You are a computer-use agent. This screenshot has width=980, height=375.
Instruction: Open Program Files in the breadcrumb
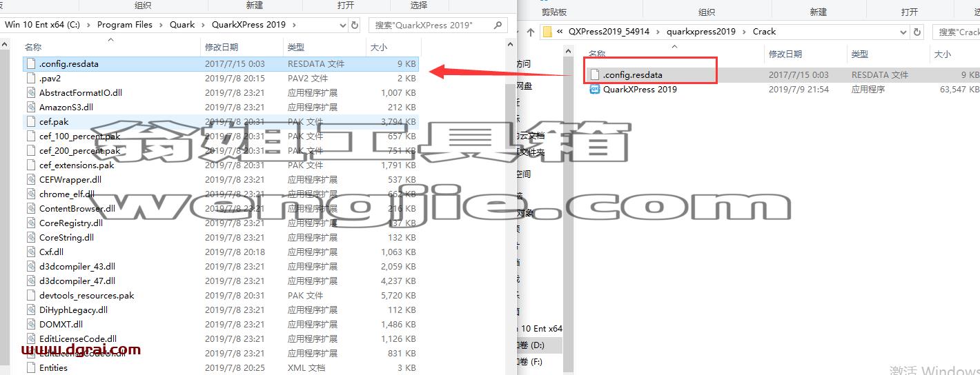pos(125,25)
